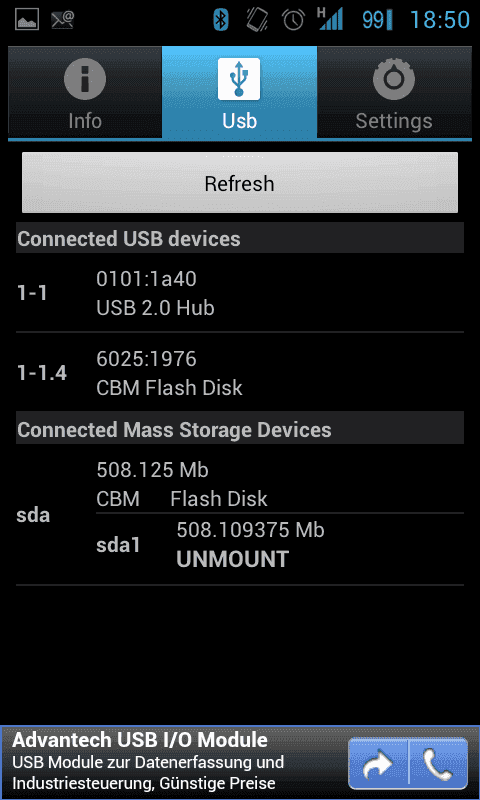
Task: Tap the alarm clock status icon
Action: coord(293,20)
